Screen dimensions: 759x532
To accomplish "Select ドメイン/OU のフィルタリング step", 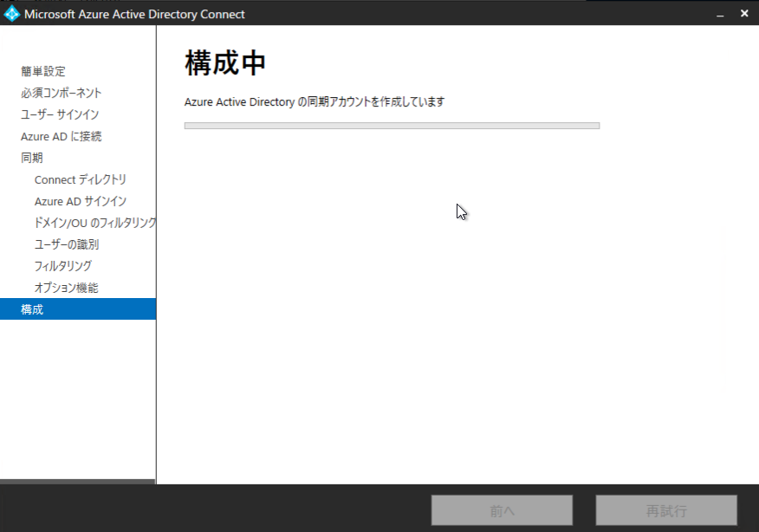I will click(95, 223).
